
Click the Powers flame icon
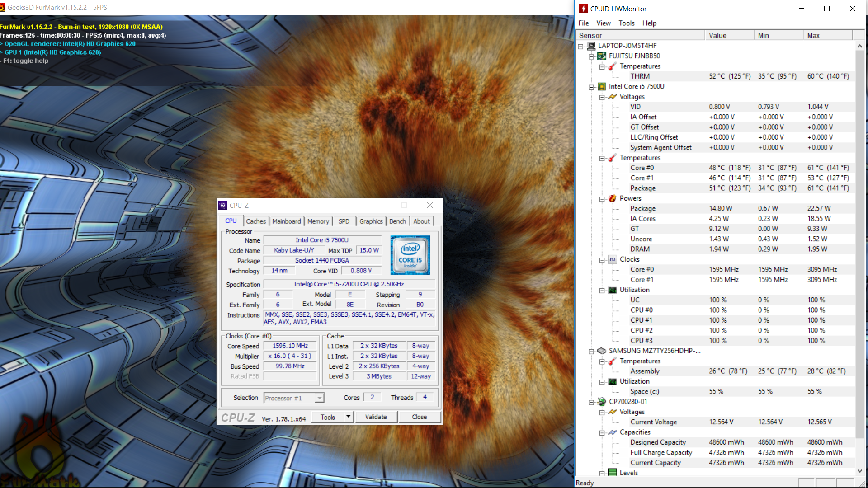tap(613, 198)
